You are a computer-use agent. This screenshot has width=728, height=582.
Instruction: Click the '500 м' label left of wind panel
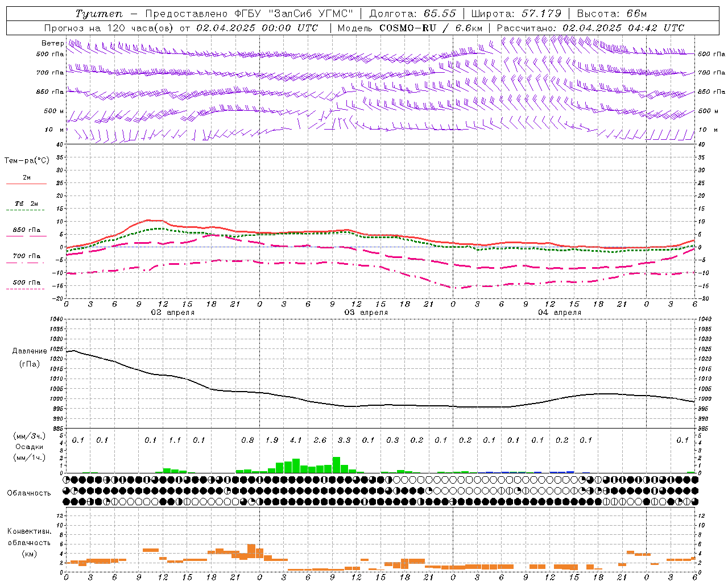coord(54,111)
